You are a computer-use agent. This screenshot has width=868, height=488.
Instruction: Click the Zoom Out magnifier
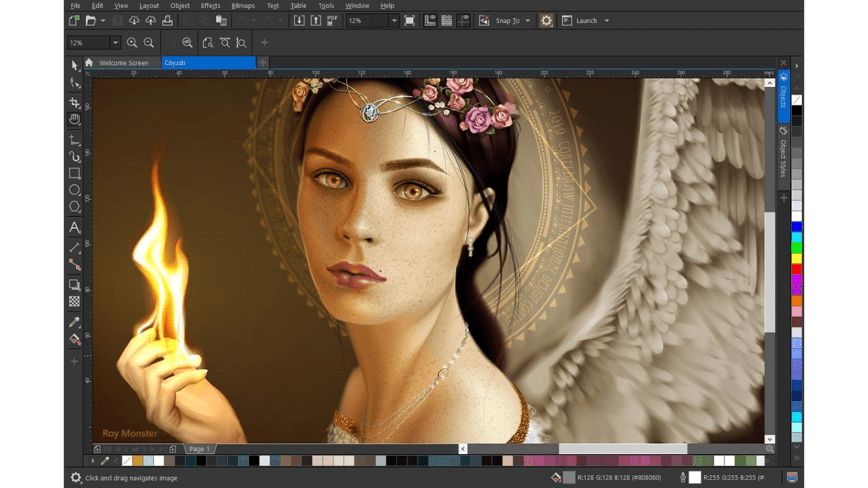point(149,43)
